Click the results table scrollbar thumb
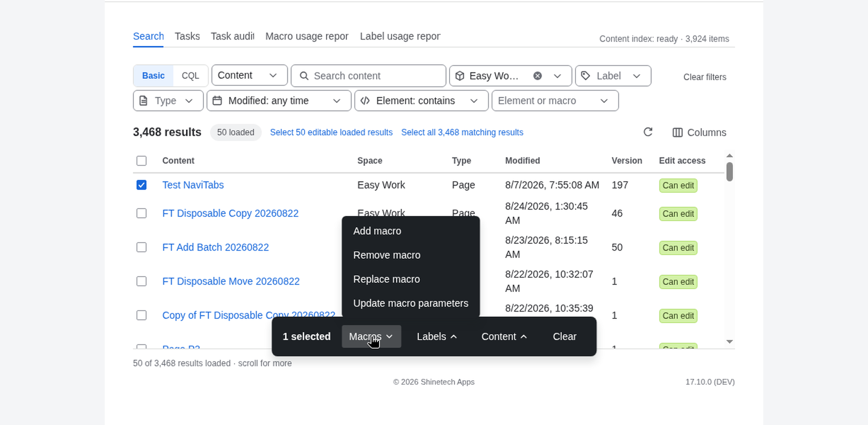This screenshot has width=868, height=425. [730, 172]
